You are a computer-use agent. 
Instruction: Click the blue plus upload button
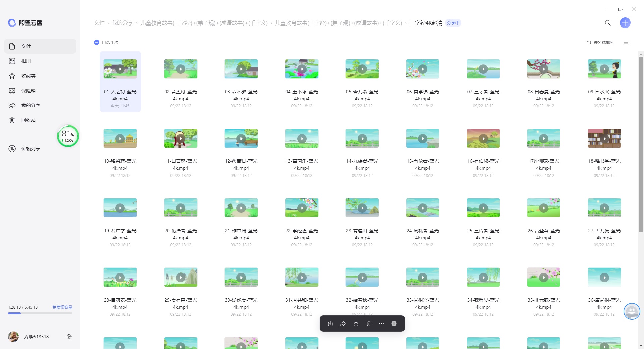625,23
